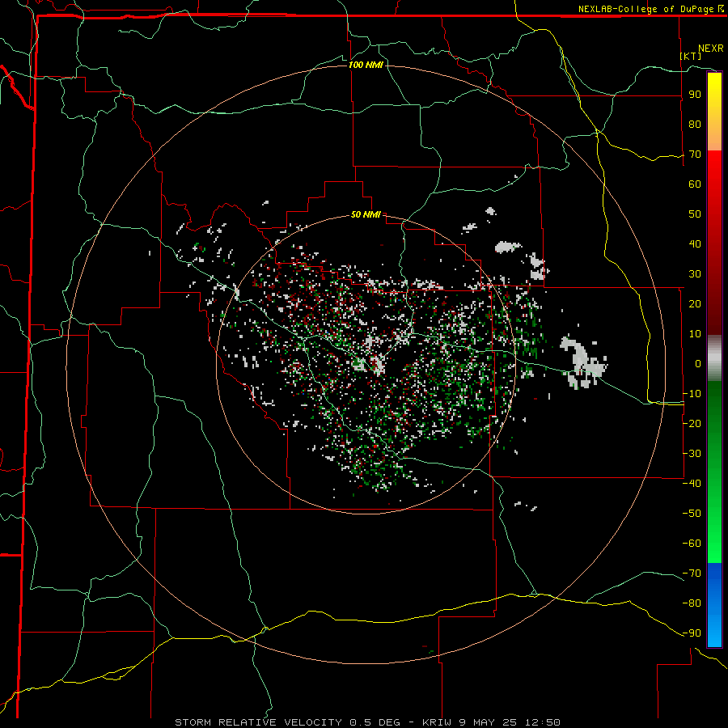
Task: Click the large gray echo east of radar
Action: pos(582,362)
